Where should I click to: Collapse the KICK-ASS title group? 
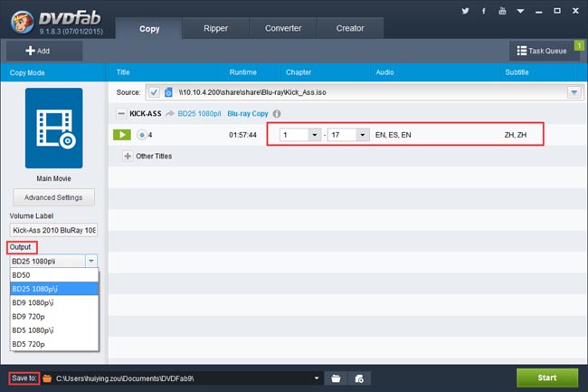[x=122, y=114]
